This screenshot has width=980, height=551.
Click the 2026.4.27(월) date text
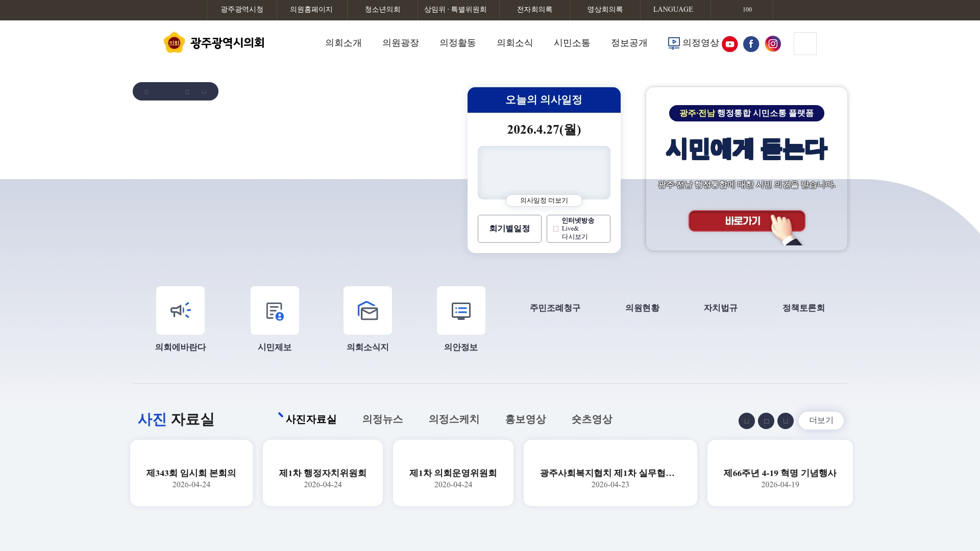pyautogui.click(x=544, y=130)
